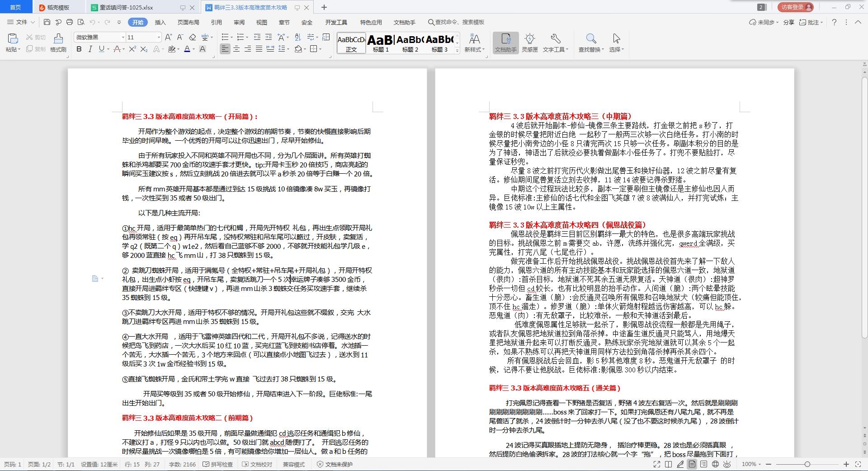Click the subscript X₂ icon
The image size is (868, 471).
pyautogui.click(x=144, y=49)
